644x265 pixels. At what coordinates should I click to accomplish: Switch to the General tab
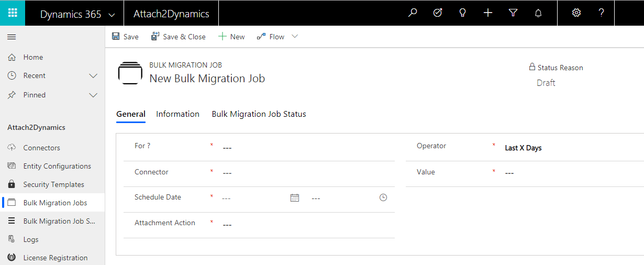coord(131,114)
